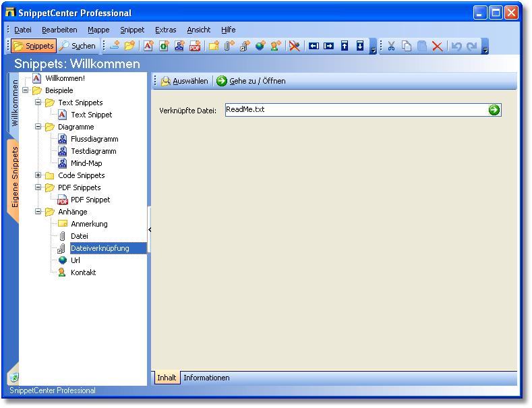The image size is (532, 408).
Task: Select the Url tree item
Action: pos(76,260)
